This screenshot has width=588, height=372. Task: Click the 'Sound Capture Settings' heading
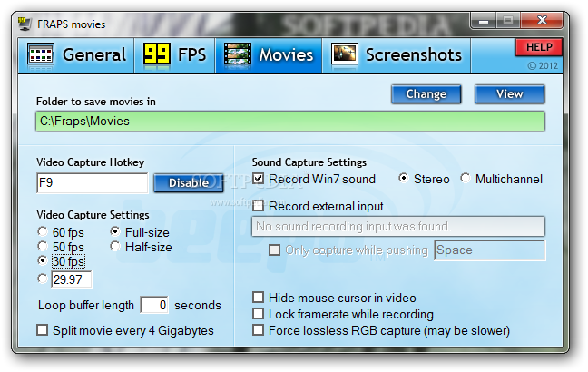[x=309, y=162]
